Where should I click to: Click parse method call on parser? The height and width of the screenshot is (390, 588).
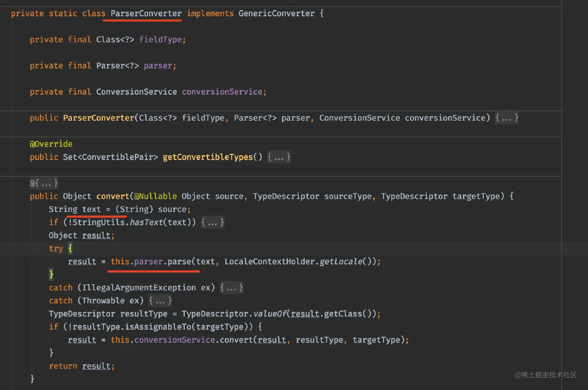coord(179,262)
